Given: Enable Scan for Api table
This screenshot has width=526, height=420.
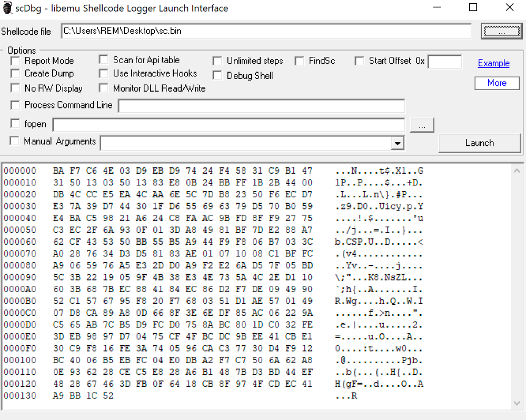Looking at the screenshot, I should [x=104, y=60].
